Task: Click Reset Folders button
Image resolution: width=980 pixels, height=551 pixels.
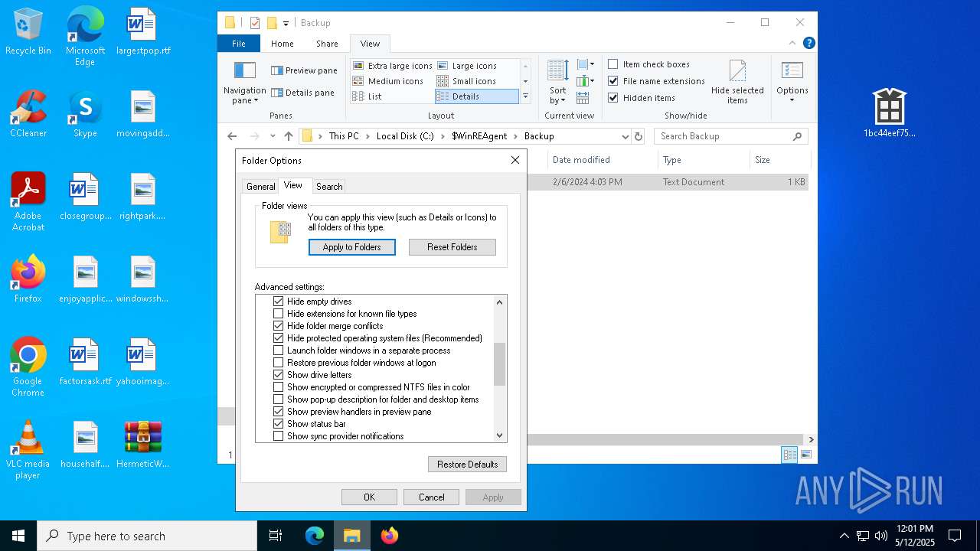Action: point(452,247)
